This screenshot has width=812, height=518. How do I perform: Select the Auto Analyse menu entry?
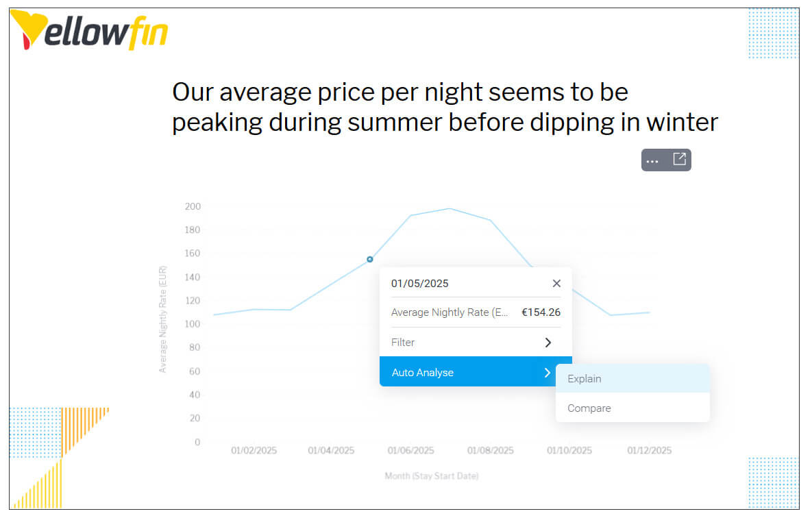423,373
